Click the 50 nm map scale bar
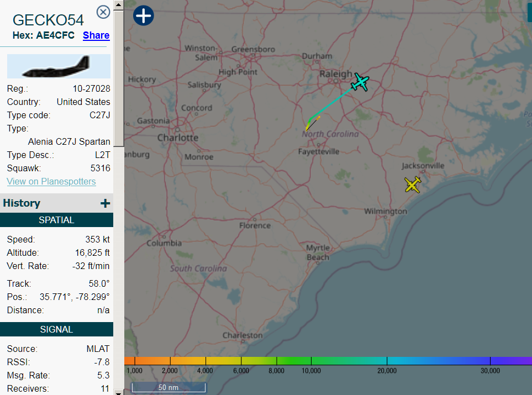This screenshot has height=395, width=532. tap(168, 387)
